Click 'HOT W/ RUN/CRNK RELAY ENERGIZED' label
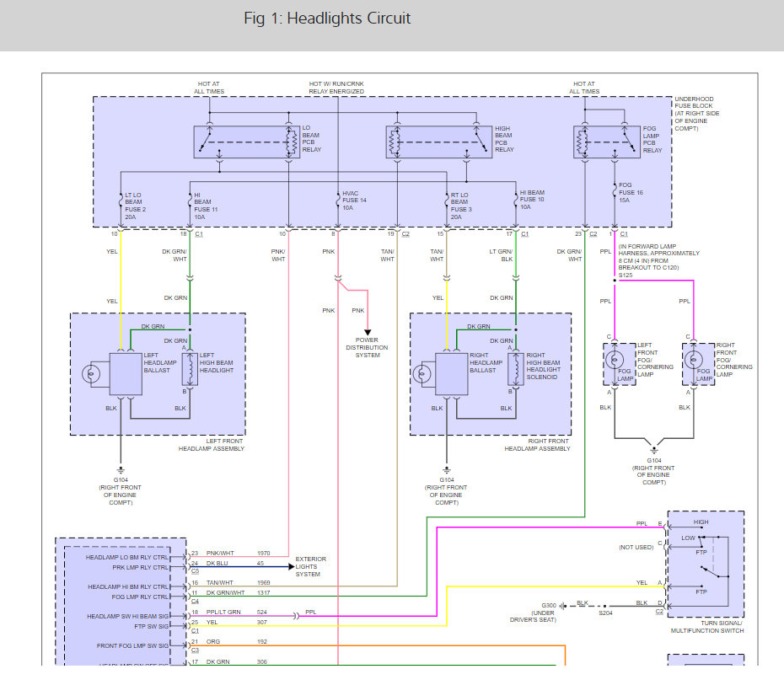The image size is (784, 685). (336, 88)
